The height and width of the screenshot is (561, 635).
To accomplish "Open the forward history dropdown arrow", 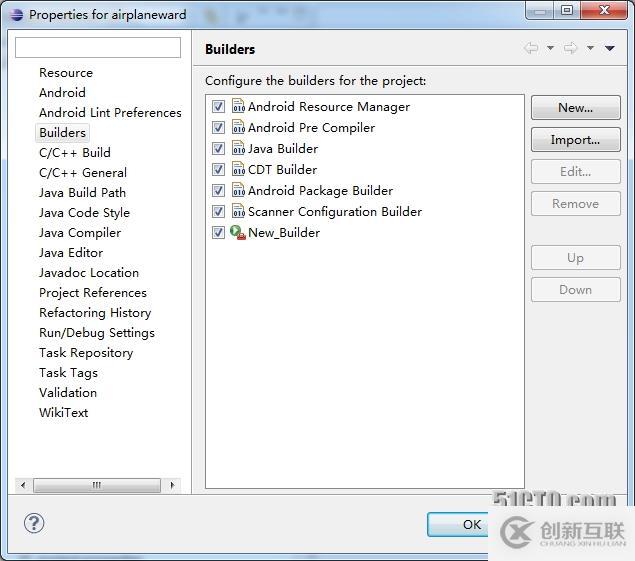I will tap(590, 48).
